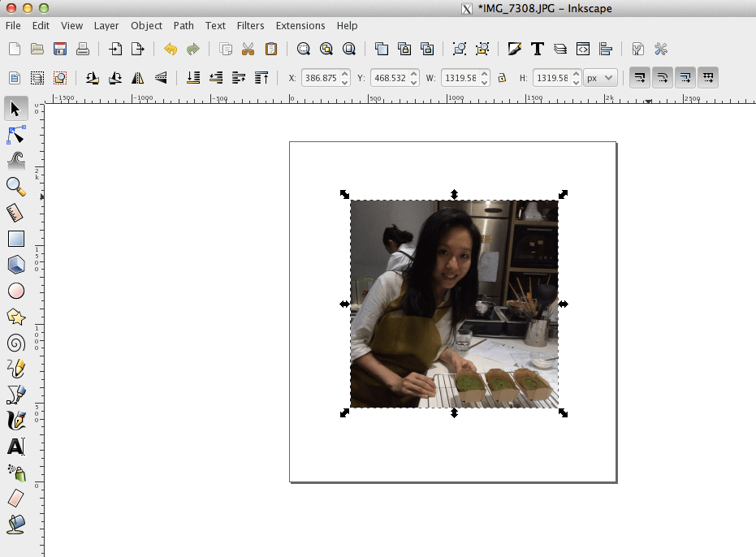This screenshot has height=557, width=756.
Task: Toggle width-height ratio lock
Action: click(x=502, y=78)
